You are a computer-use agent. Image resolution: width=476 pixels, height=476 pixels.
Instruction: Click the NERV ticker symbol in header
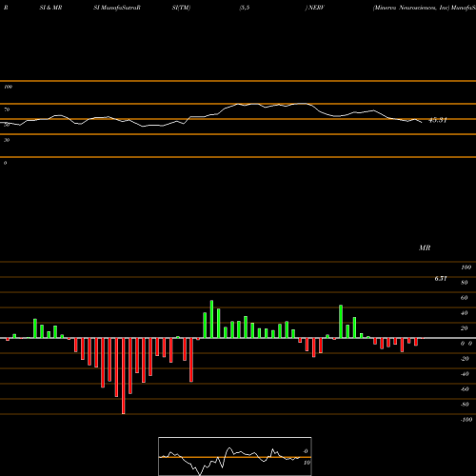(x=316, y=8)
